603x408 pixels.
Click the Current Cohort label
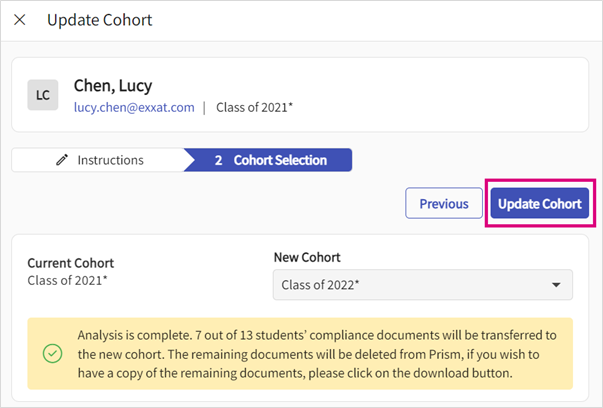coord(70,263)
